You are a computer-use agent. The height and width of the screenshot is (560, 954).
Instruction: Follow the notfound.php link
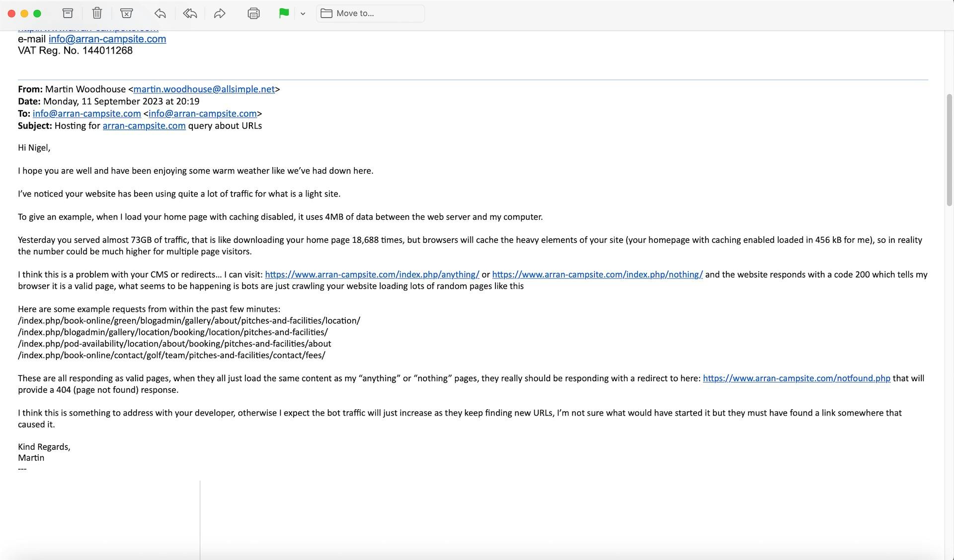pyautogui.click(x=796, y=378)
